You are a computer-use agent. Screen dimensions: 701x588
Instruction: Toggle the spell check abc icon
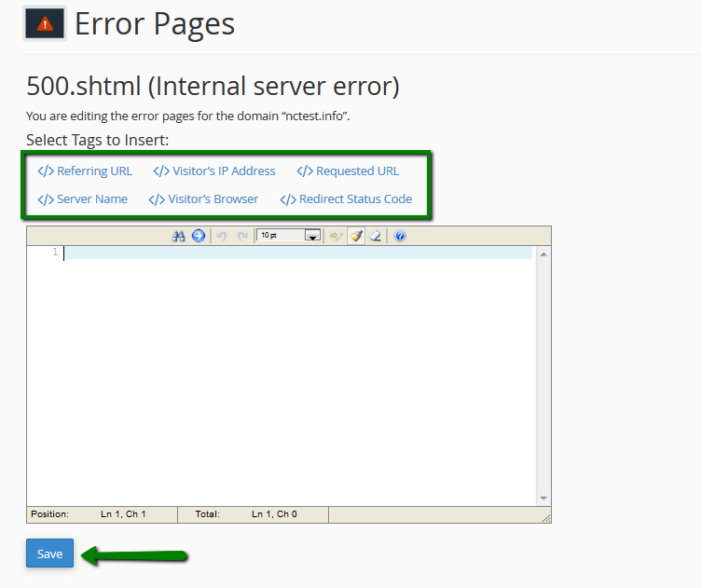337,237
